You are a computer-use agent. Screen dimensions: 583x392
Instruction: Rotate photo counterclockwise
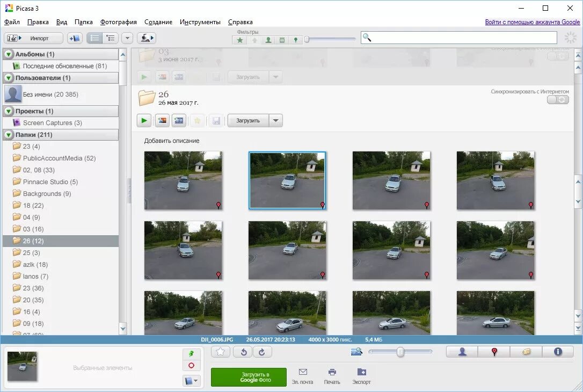[243, 352]
